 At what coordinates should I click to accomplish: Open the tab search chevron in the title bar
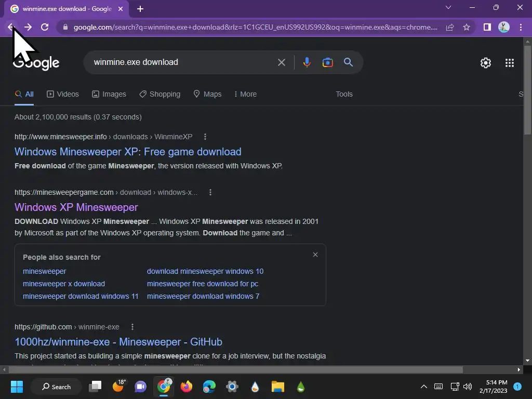(448, 7)
